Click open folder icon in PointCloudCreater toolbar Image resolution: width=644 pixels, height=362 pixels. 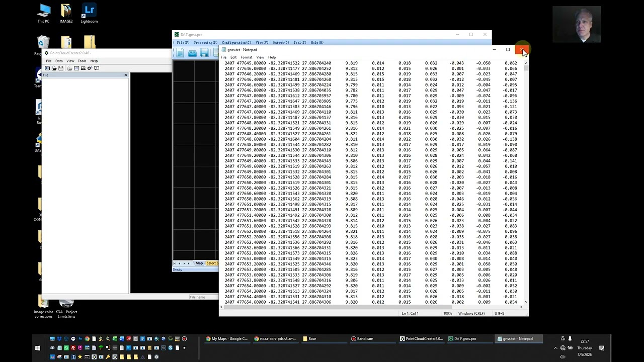(54, 68)
